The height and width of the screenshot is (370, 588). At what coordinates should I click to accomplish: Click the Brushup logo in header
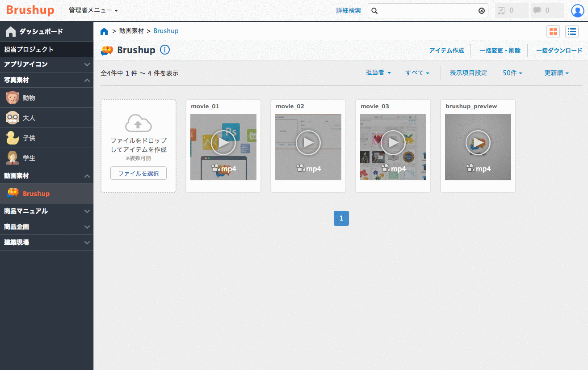tap(30, 10)
